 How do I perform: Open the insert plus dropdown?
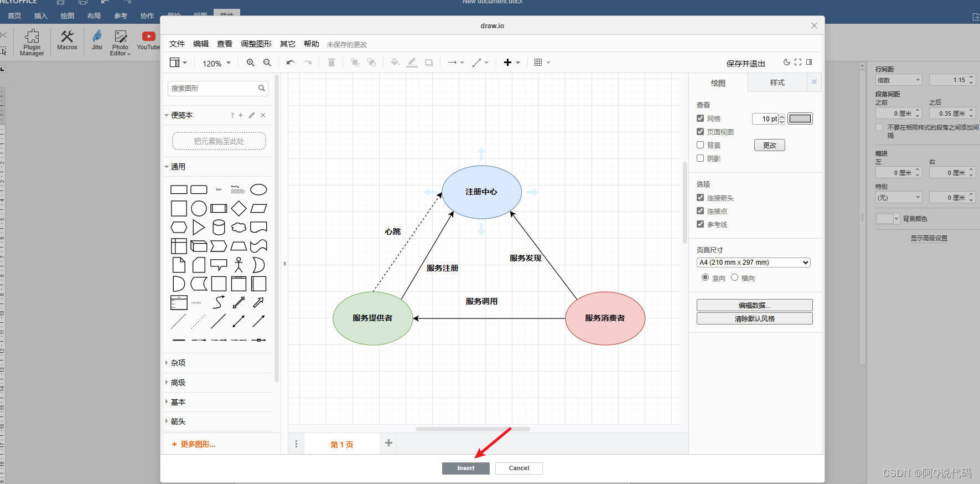pos(512,63)
